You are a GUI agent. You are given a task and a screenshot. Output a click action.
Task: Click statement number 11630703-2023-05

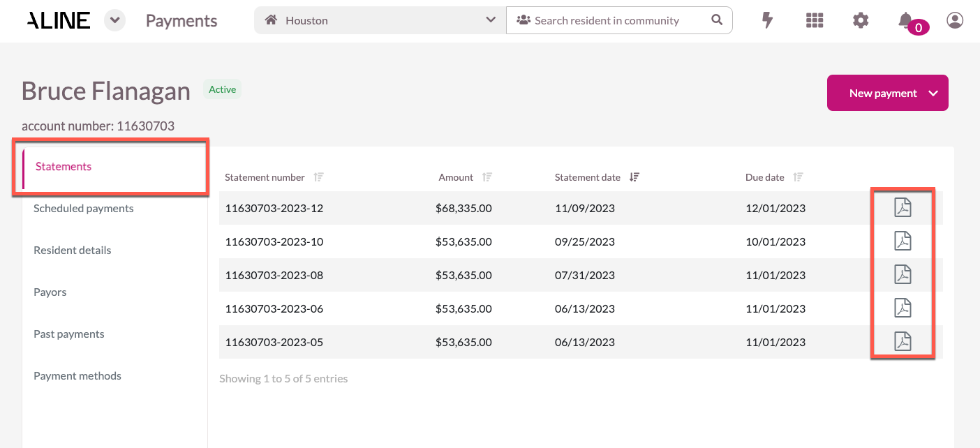(274, 342)
